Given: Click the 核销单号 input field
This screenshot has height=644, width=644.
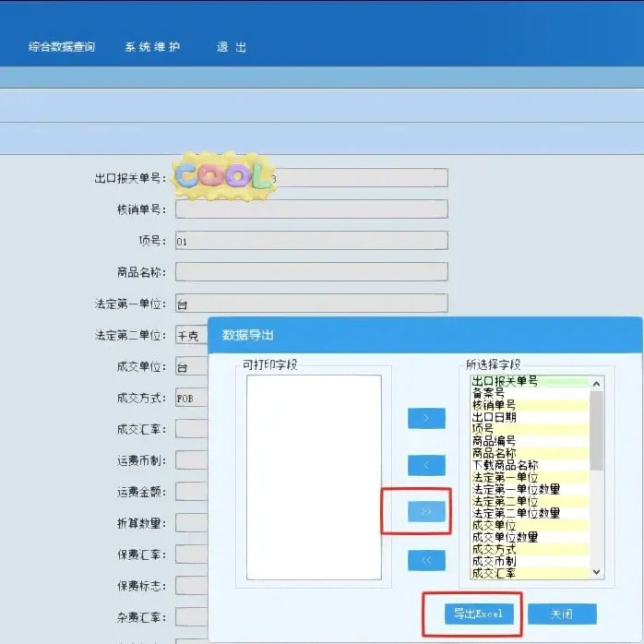Looking at the screenshot, I should tap(311, 209).
